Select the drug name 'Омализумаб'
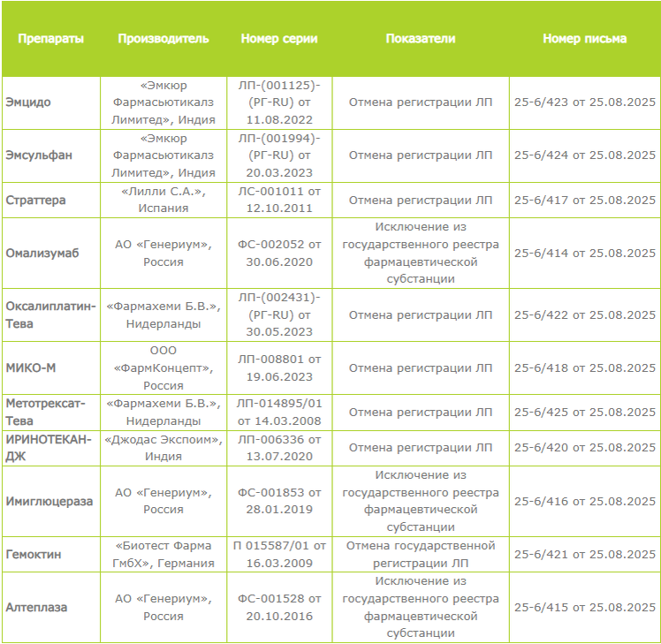This screenshot has width=661, height=644. [x=42, y=254]
